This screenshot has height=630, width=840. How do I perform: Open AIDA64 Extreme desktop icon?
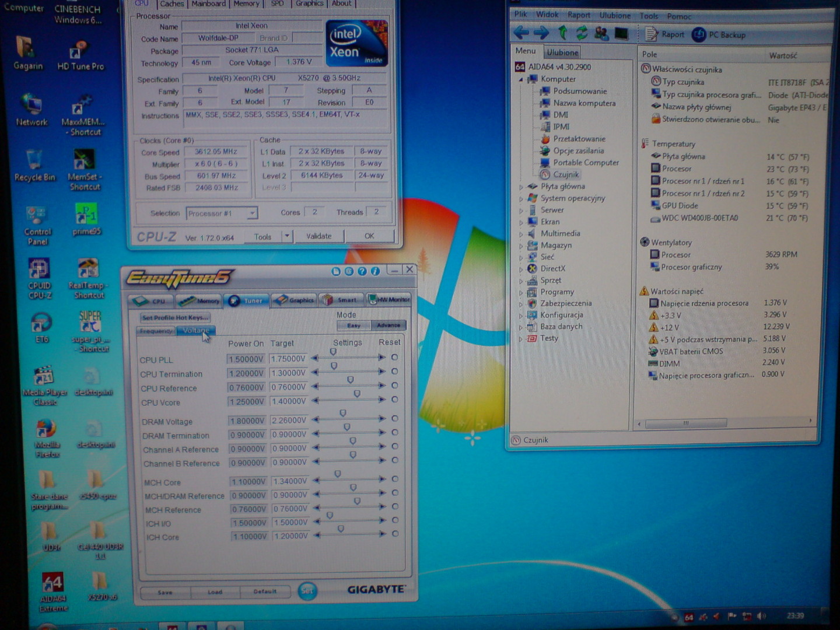(53, 592)
